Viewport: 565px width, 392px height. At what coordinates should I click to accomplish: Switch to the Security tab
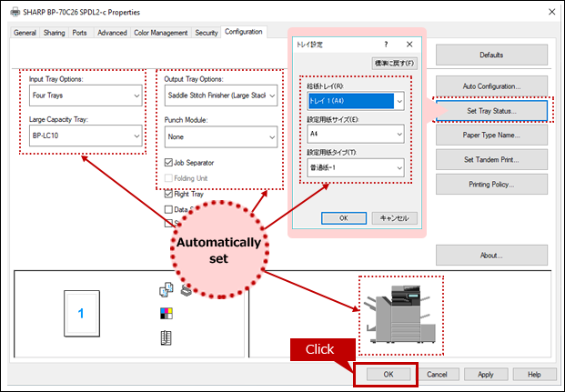pos(207,33)
